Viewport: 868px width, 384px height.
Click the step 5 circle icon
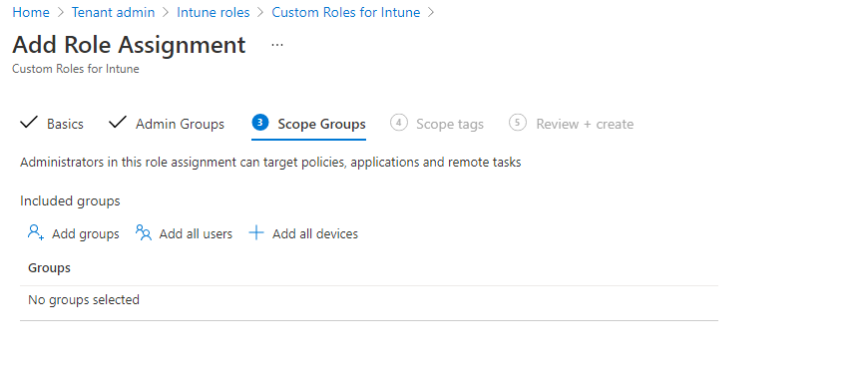tap(518, 123)
